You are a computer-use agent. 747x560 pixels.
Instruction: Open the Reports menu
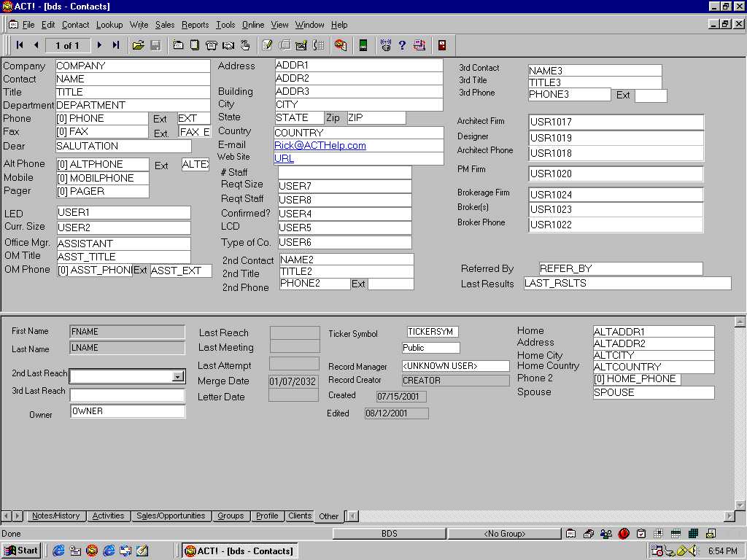[195, 25]
